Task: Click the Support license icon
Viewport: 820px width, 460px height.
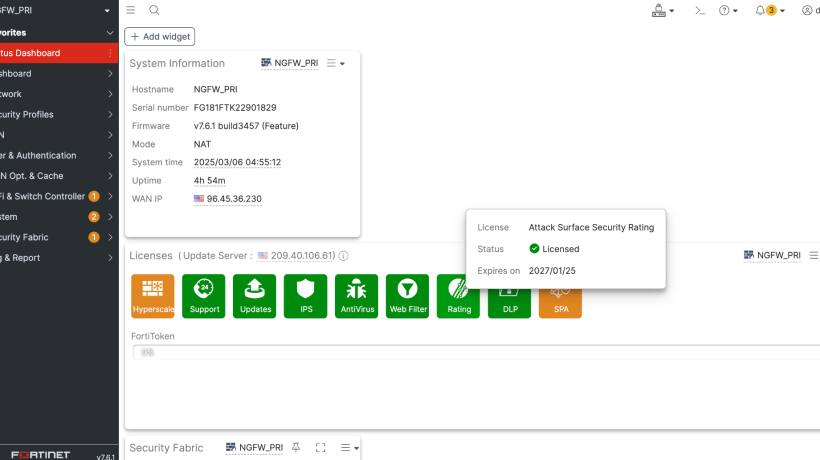Action: pyautogui.click(x=203, y=296)
